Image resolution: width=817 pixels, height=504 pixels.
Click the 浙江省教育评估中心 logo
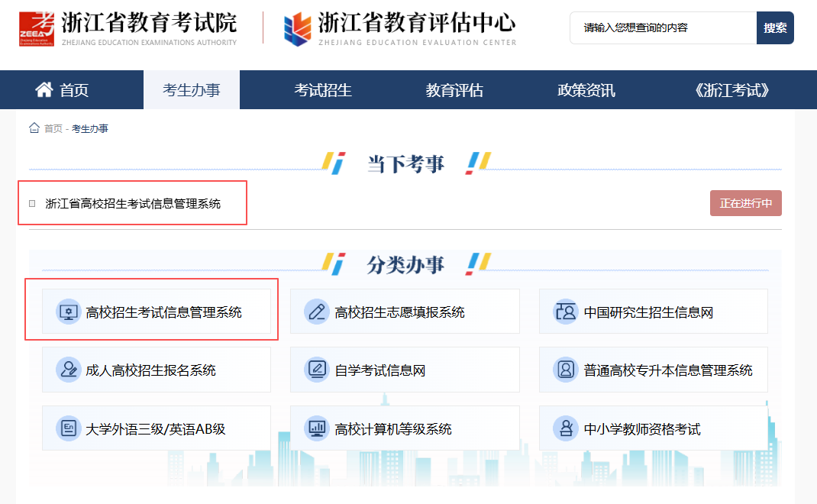click(x=298, y=30)
